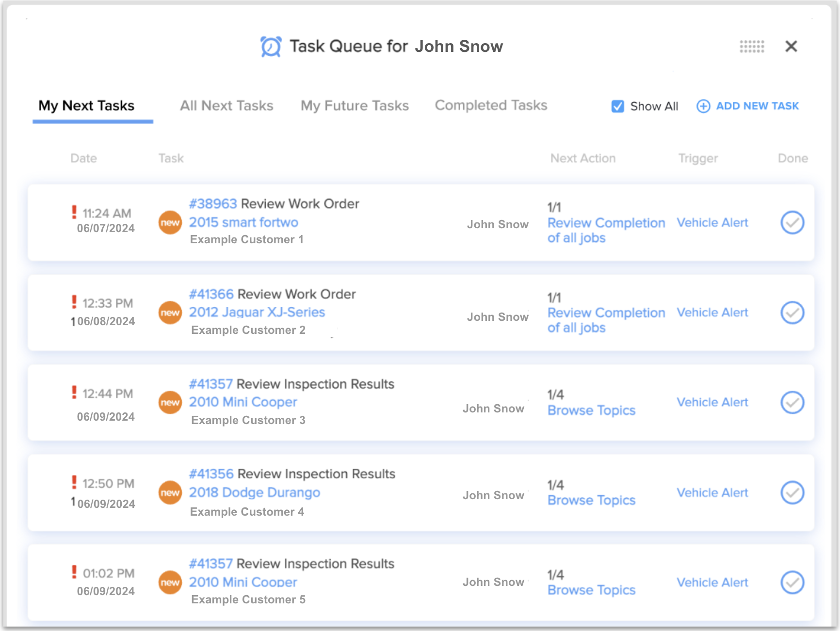Click the alarm clock icon beside Task Queue title
Screen dimensions: 840x631
tap(271, 47)
